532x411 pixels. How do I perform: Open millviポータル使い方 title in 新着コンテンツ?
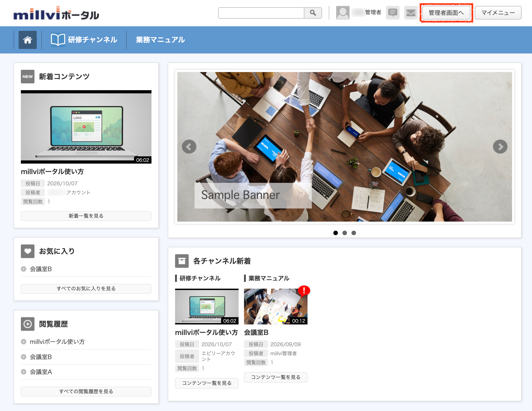(52, 172)
